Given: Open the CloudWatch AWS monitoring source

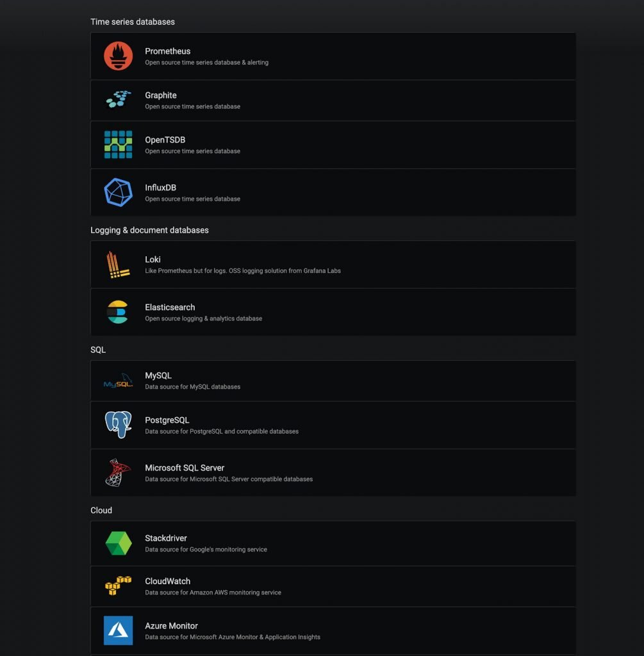Looking at the screenshot, I should click(x=333, y=586).
